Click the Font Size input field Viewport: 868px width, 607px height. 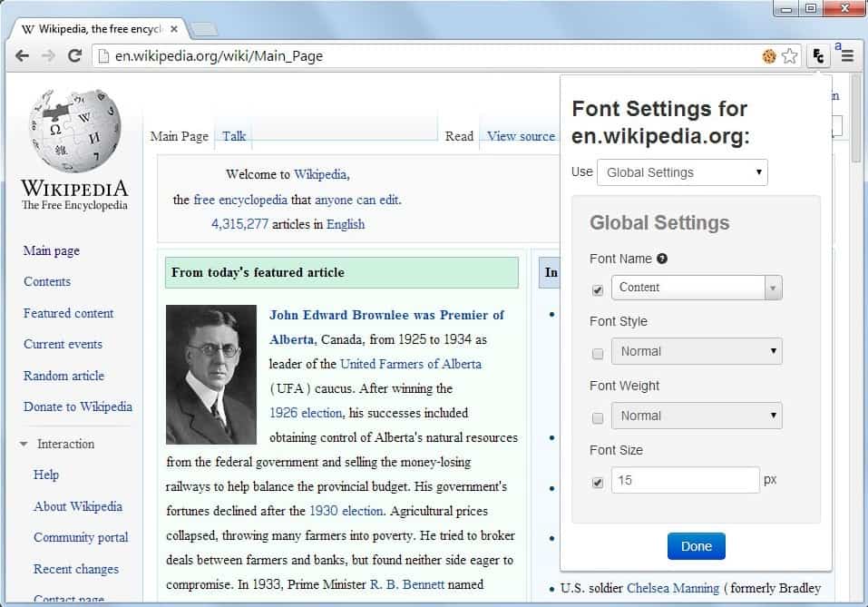coord(686,480)
